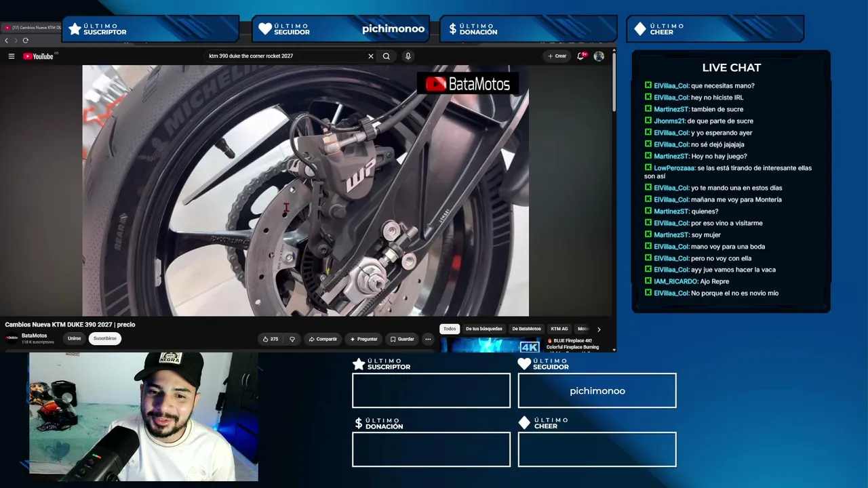Run search with the magnifier button
This screenshot has width=868, height=488.
click(387, 56)
